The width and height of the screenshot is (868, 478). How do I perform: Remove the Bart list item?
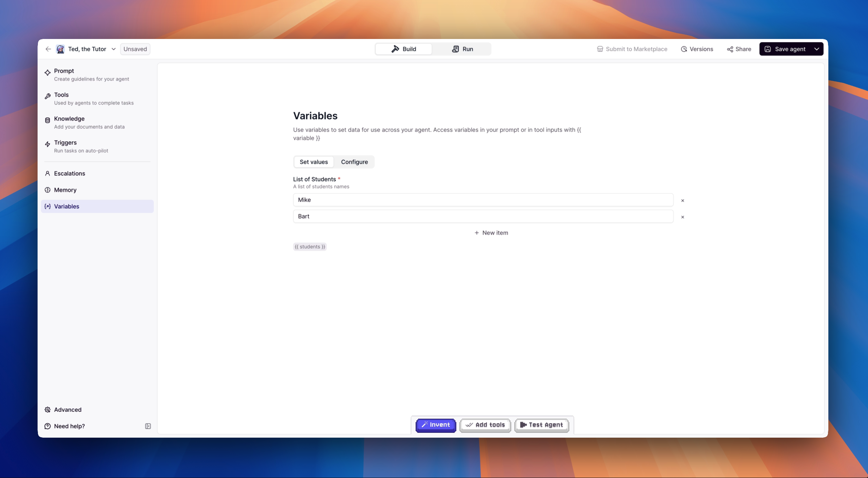[x=682, y=217]
